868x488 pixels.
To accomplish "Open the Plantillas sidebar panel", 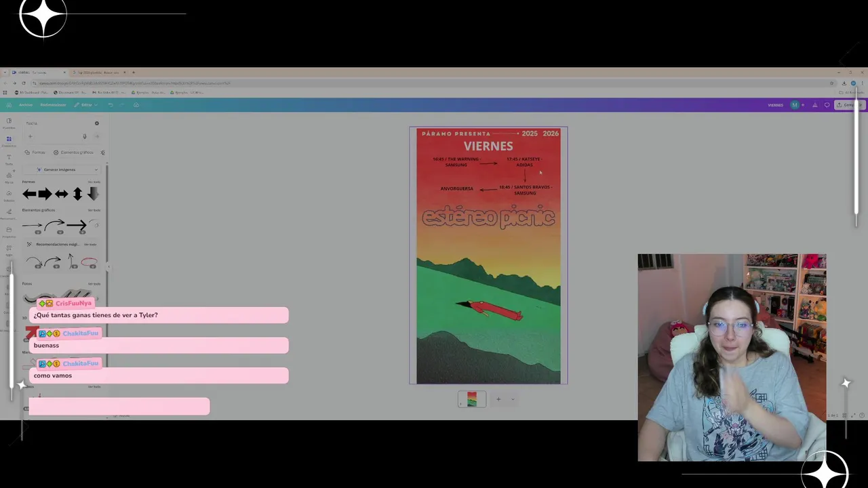I will click(9, 123).
